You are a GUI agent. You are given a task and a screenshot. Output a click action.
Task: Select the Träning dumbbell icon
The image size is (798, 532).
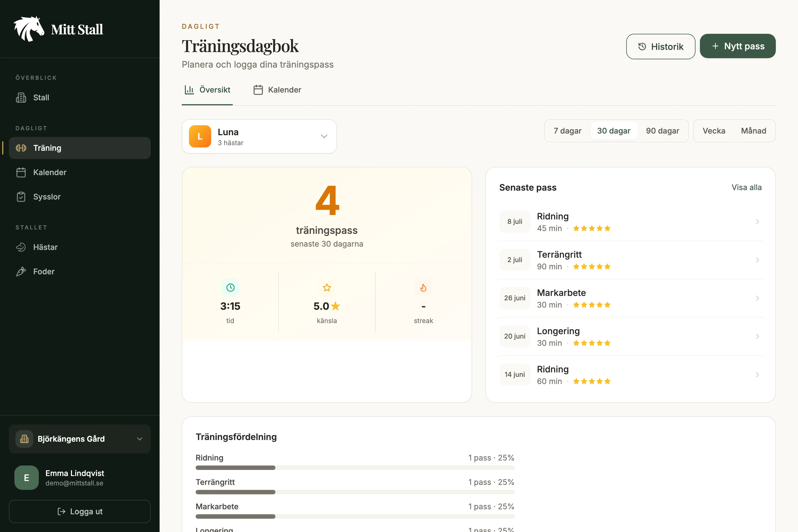coord(21,148)
